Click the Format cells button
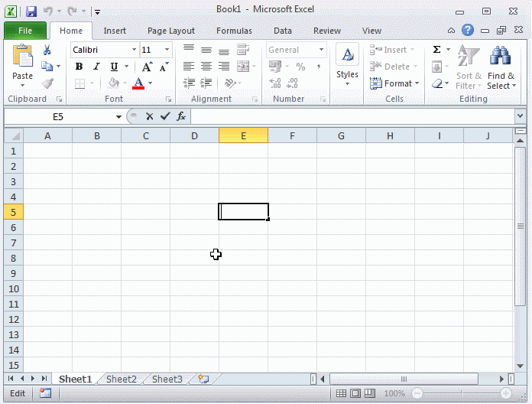 click(x=394, y=83)
